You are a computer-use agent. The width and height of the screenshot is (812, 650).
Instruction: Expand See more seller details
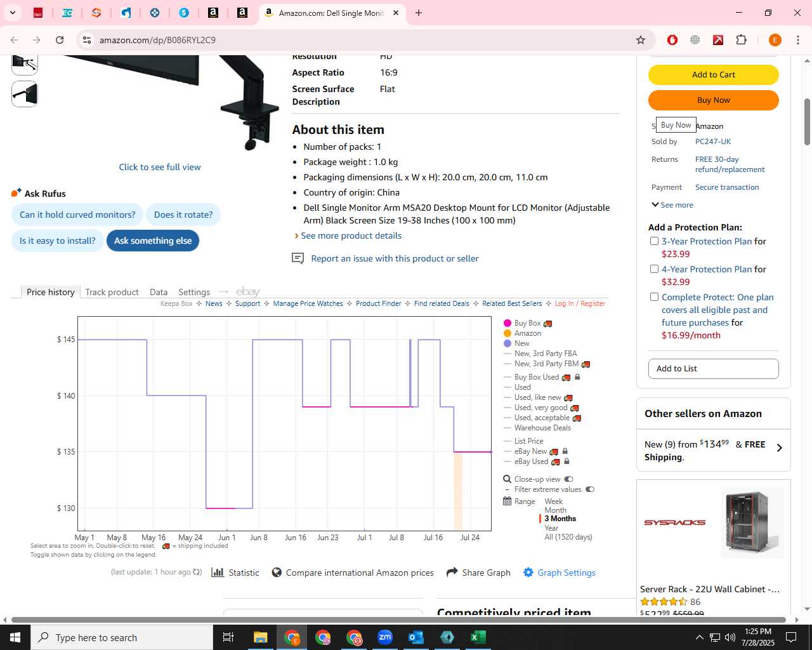pos(672,205)
